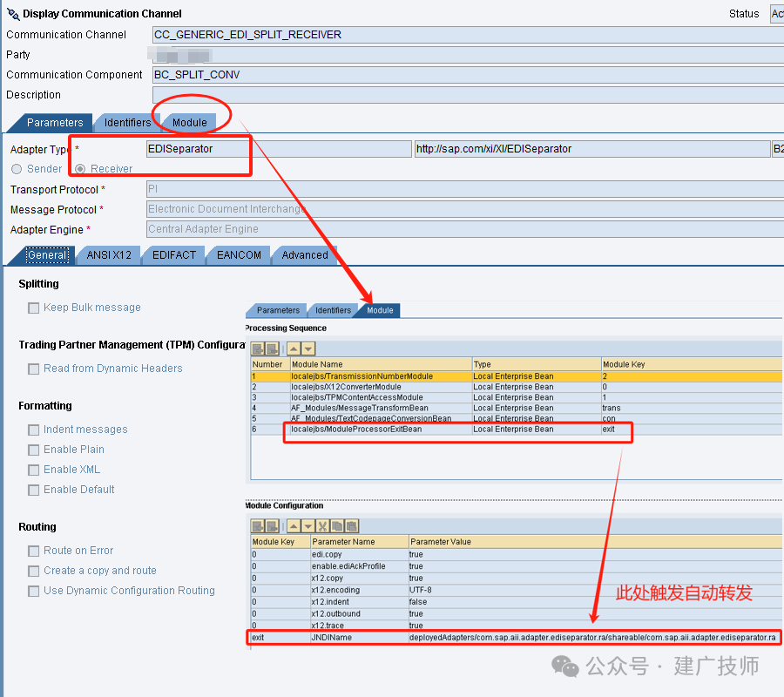Image resolution: width=784 pixels, height=697 pixels.
Task: Click the copy icon in Module Configuration toolbar
Action: [x=337, y=526]
